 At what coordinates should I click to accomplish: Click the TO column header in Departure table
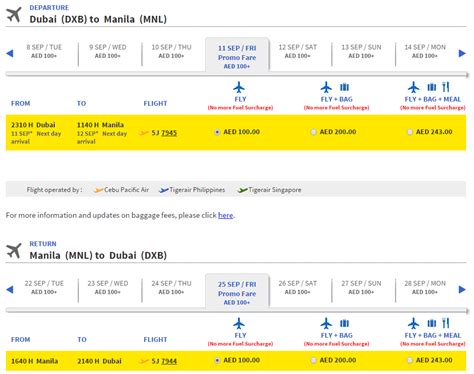click(x=82, y=104)
